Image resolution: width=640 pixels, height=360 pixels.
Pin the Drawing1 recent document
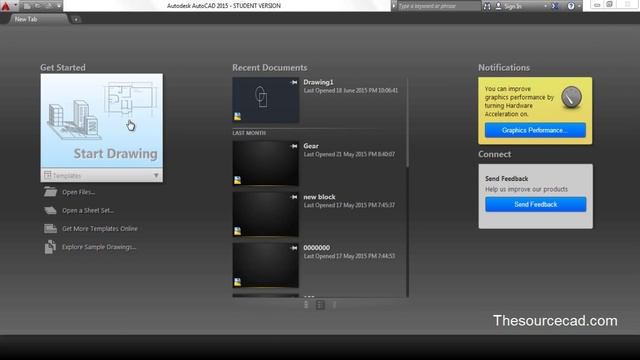(x=294, y=82)
